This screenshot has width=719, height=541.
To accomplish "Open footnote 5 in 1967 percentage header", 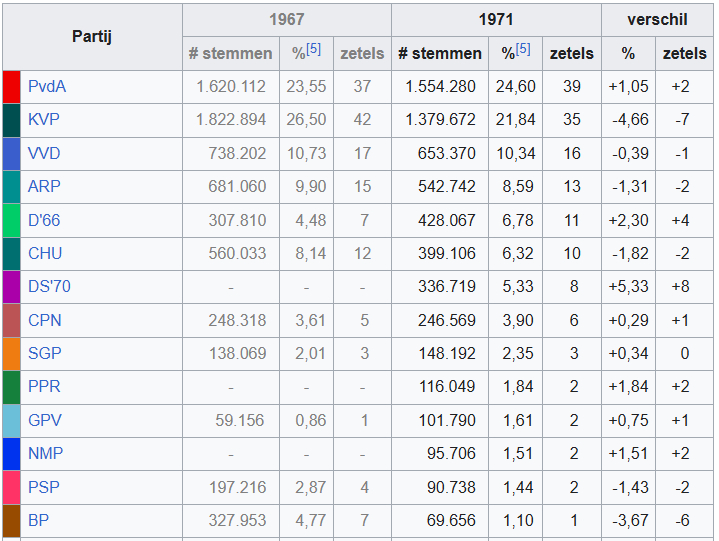I will pyautogui.click(x=313, y=49).
